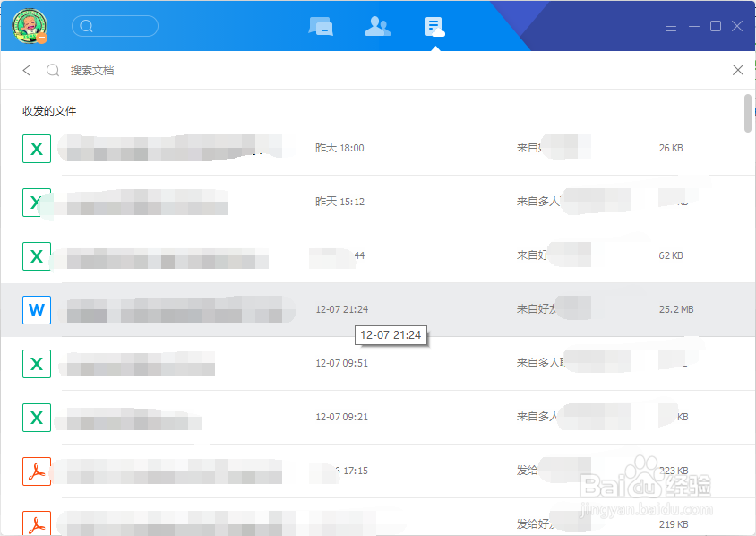
Task: Click the back arrow to exit document search
Action: pos(26,69)
